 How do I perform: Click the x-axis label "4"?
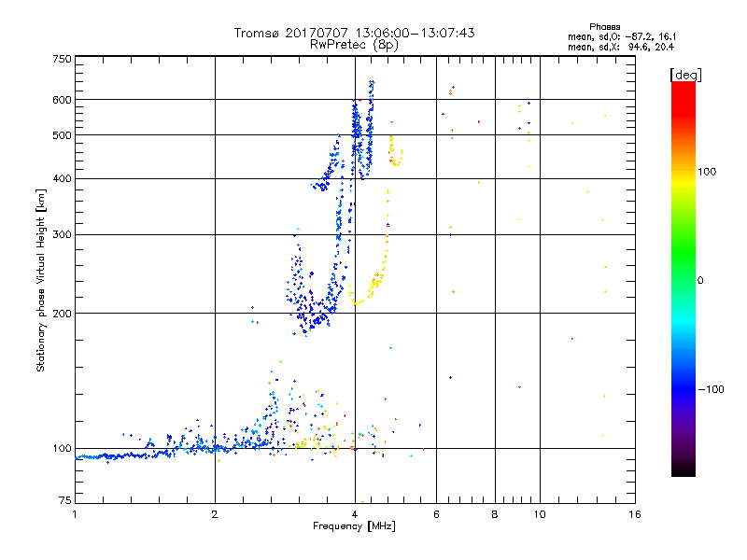pos(355,514)
